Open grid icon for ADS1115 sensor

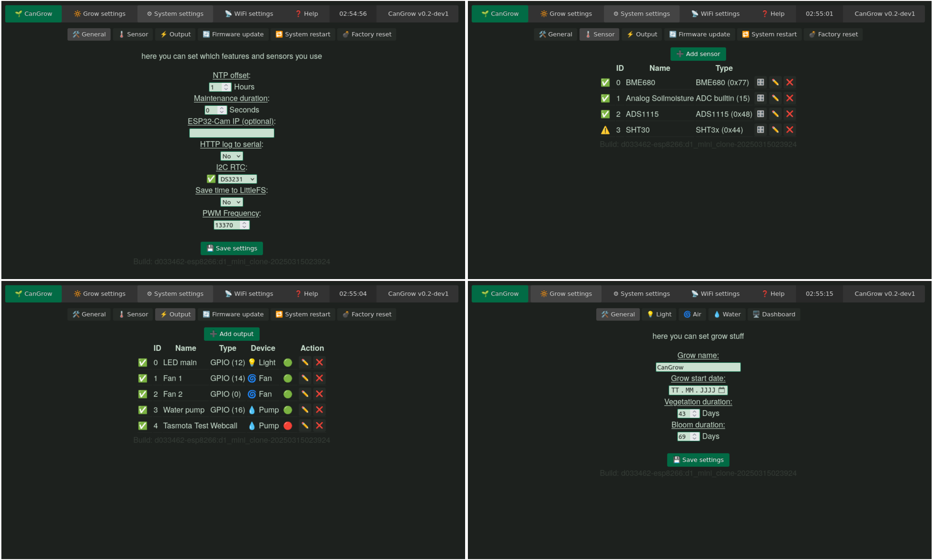(760, 114)
